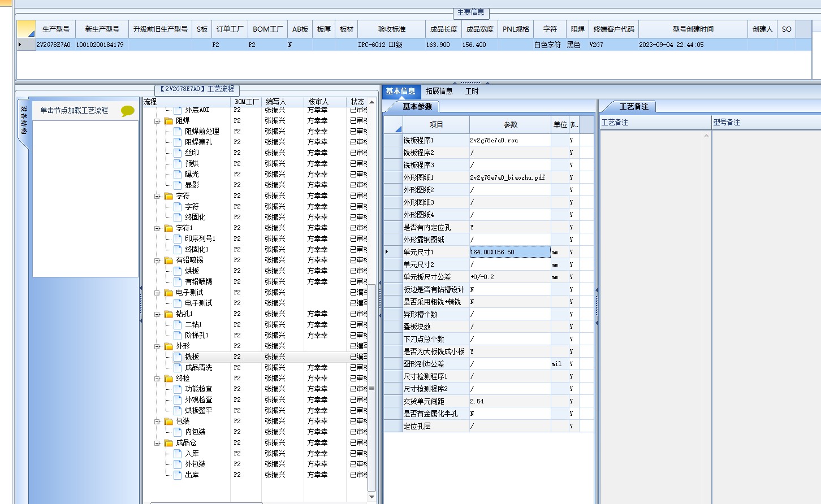The image size is (821, 504).
Task: Click the document icon beside 铣板
Action: pyautogui.click(x=178, y=357)
